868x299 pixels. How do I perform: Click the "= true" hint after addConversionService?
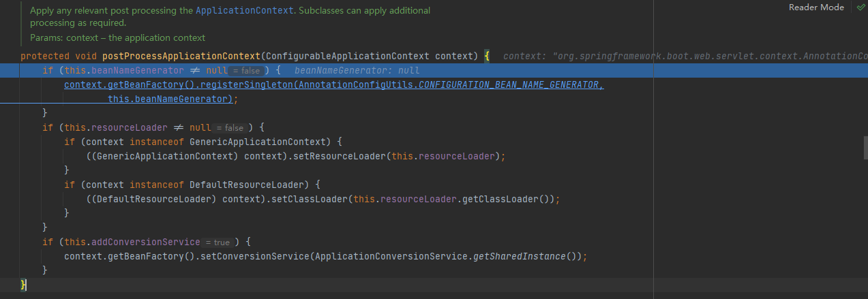click(218, 242)
